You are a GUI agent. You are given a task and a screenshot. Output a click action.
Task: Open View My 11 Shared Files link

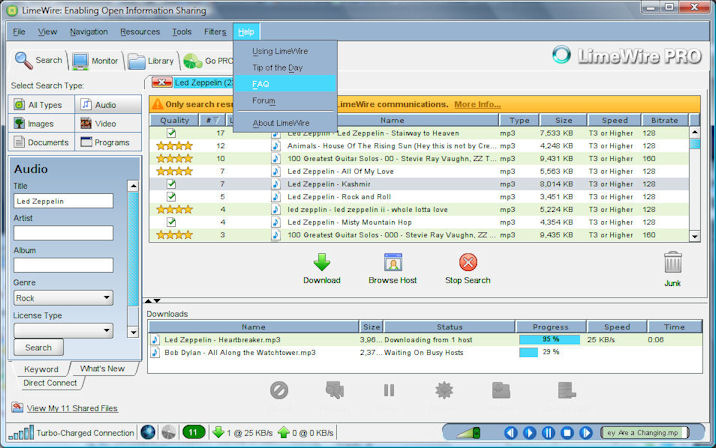(x=71, y=408)
